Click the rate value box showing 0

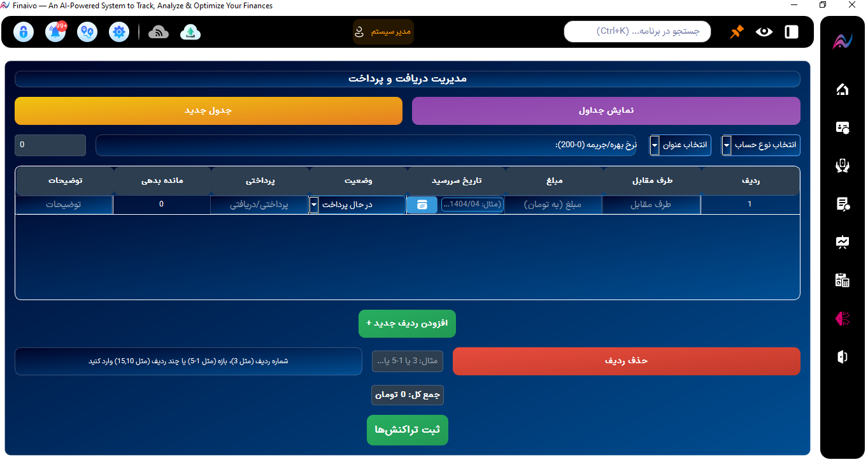pos(50,145)
